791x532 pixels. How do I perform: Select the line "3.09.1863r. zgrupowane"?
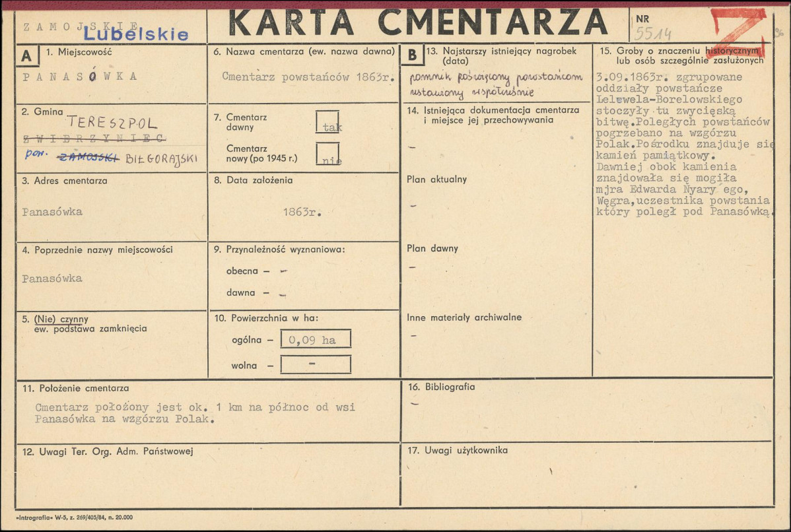coord(669,77)
